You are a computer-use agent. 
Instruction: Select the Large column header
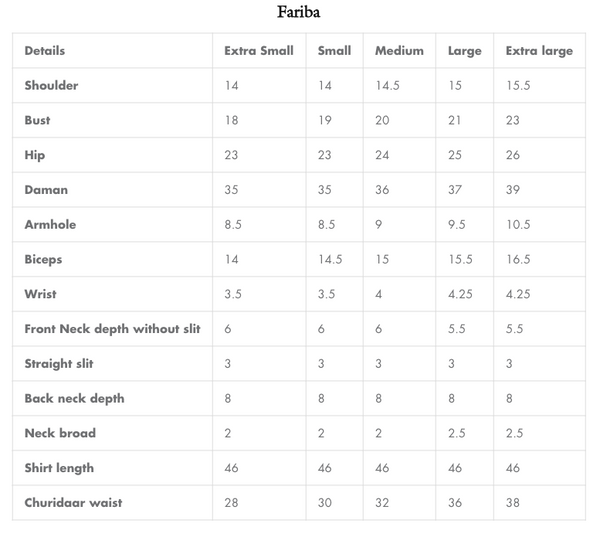465,51
